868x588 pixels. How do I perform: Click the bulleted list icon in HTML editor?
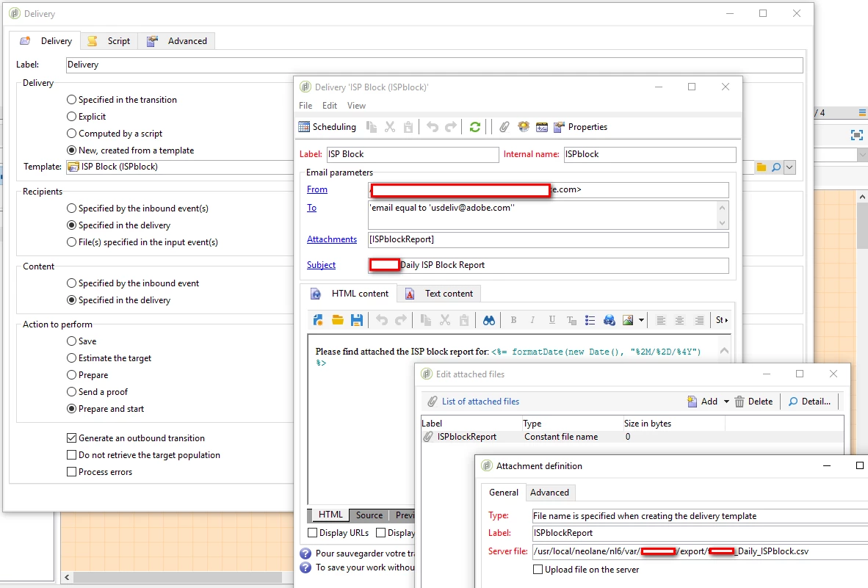point(590,320)
